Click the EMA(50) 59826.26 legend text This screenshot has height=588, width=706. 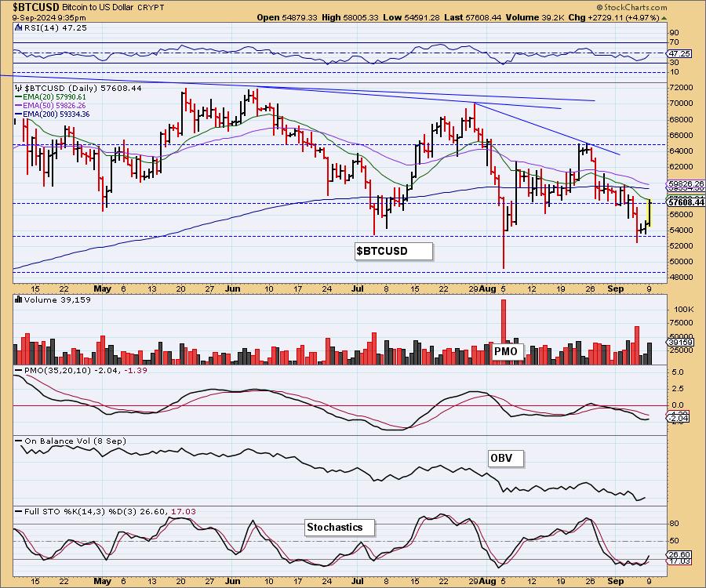54,106
